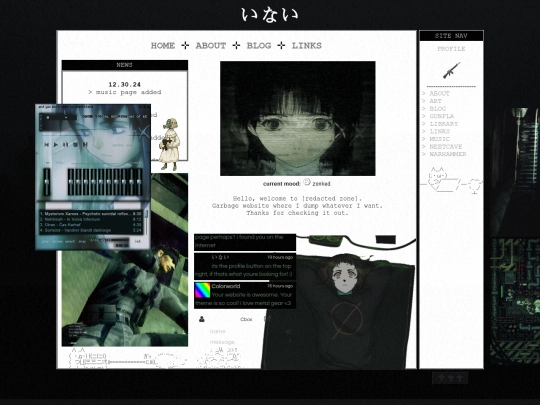Open LINKS in the Site Nav list
This screenshot has width=540, height=405.
pyautogui.click(x=440, y=131)
